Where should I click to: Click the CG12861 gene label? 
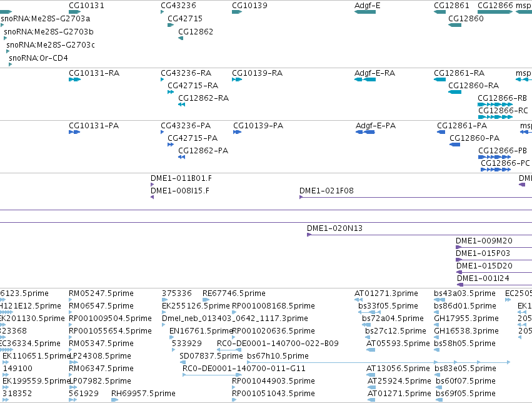(451, 6)
